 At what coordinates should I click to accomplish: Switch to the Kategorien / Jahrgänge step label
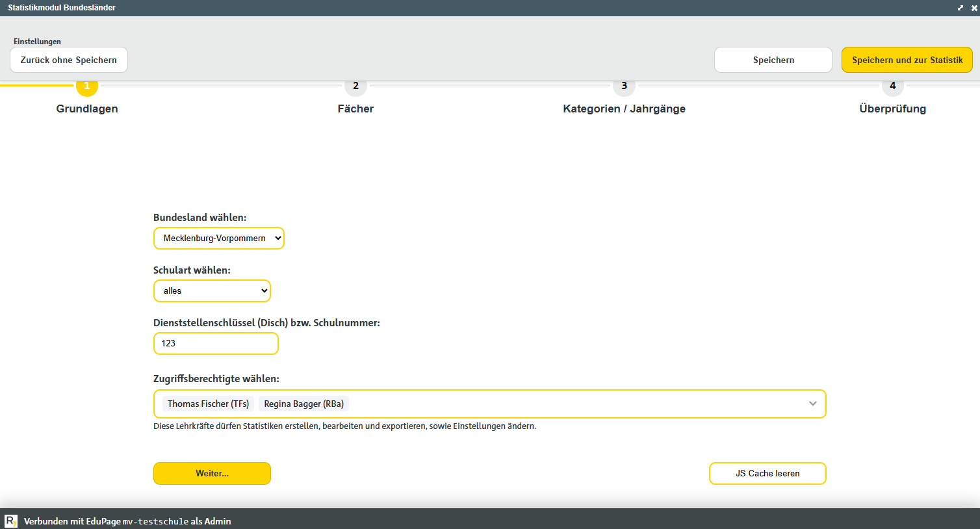point(624,109)
